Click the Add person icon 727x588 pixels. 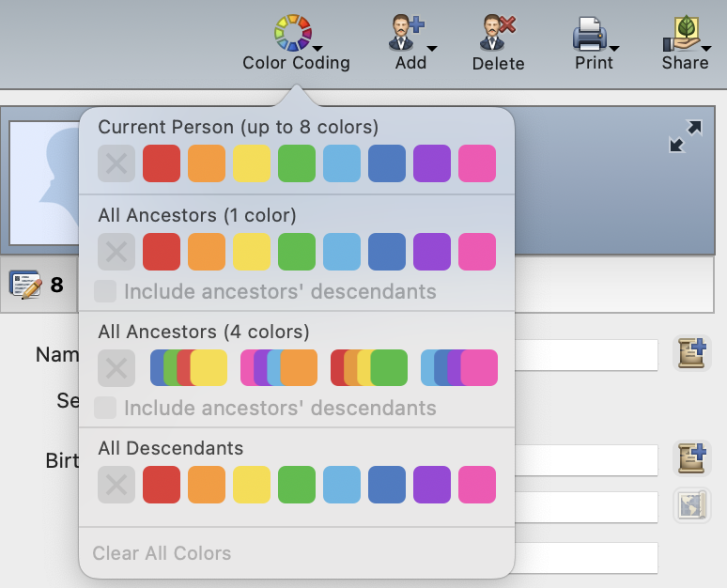pyautogui.click(x=406, y=33)
